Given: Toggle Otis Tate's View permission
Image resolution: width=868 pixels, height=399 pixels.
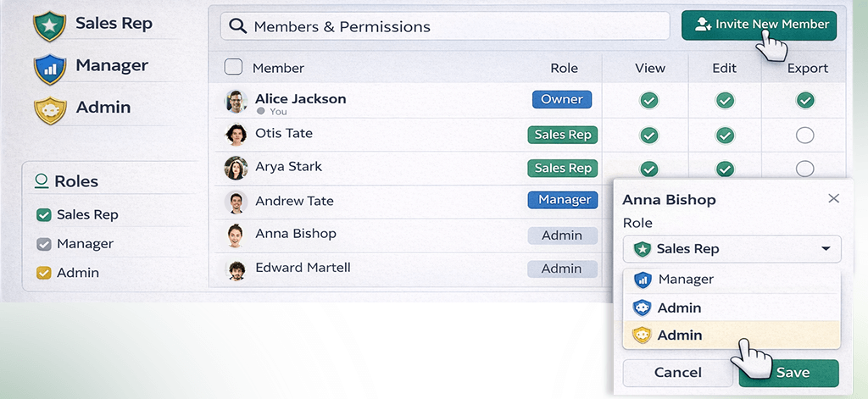Looking at the screenshot, I should coord(649,135).
